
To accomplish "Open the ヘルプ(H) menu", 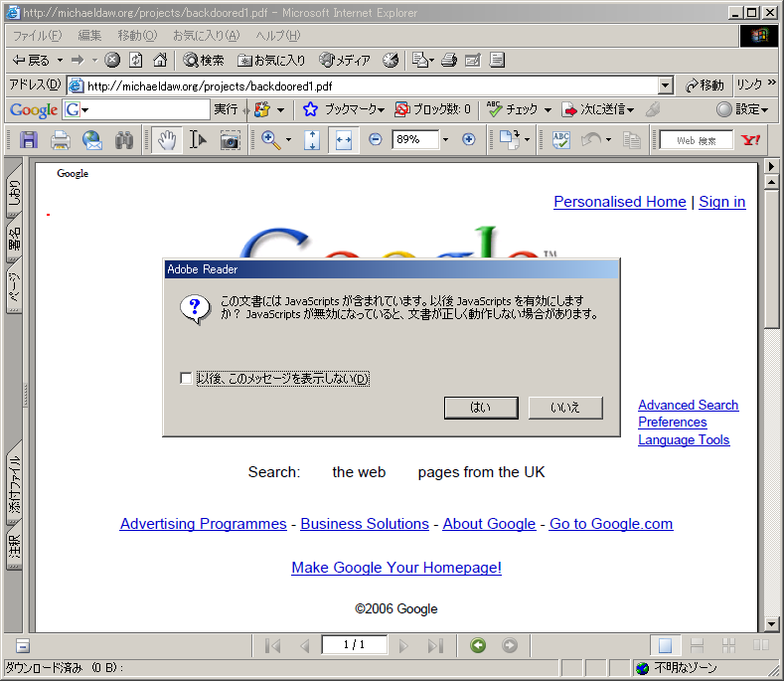I will tap(278, 36).
